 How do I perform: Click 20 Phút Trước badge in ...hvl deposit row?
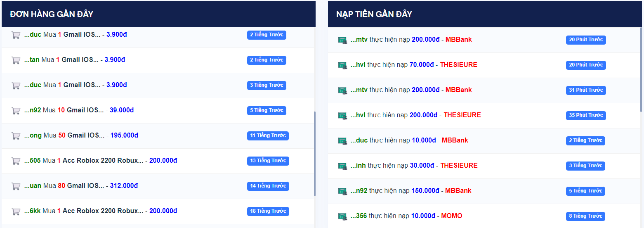click(x=586, y=65)
